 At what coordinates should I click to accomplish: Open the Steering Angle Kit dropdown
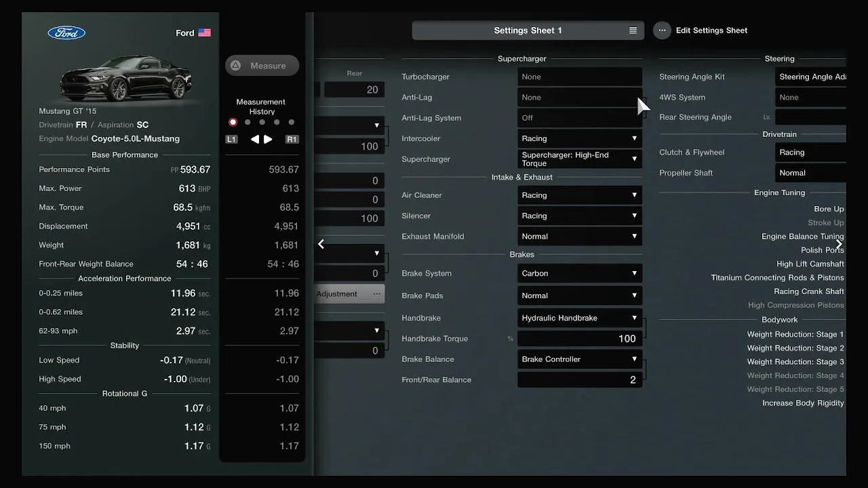[x=810, y=77]
